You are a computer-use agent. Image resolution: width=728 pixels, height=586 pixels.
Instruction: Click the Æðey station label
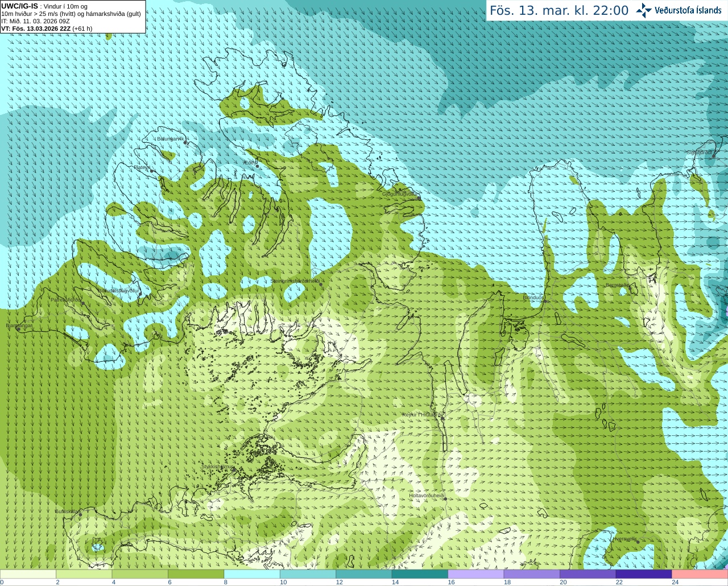tap(249, 163)
